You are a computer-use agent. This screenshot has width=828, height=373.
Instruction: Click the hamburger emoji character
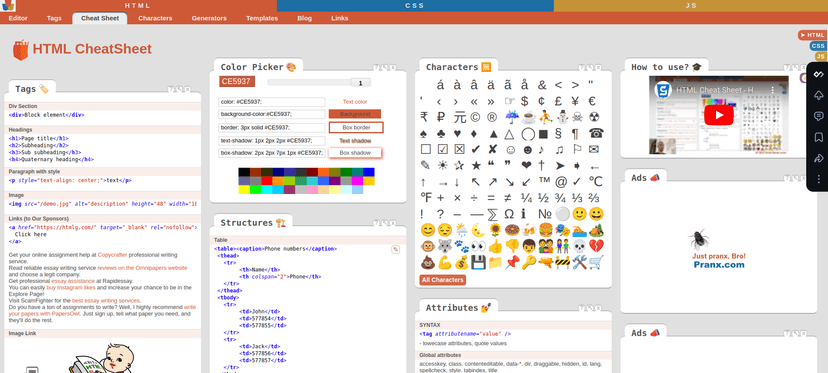tap(545, 230)
